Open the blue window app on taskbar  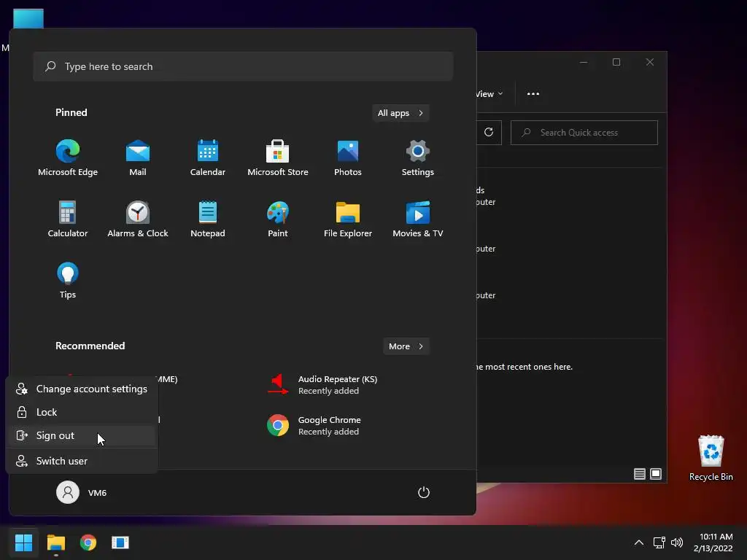(120, 542)
